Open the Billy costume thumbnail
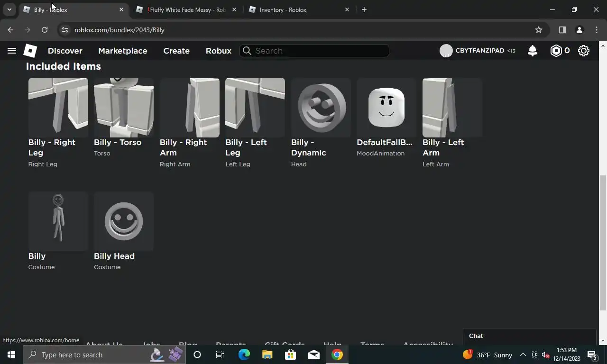The image size is (607, 364). (58, 221)
